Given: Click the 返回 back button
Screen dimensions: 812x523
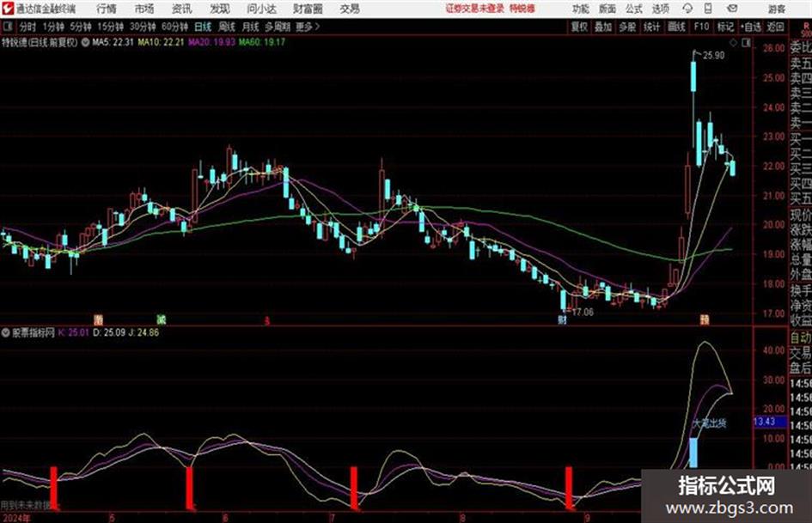Looking at the screenshot, I should pos(775,27).
